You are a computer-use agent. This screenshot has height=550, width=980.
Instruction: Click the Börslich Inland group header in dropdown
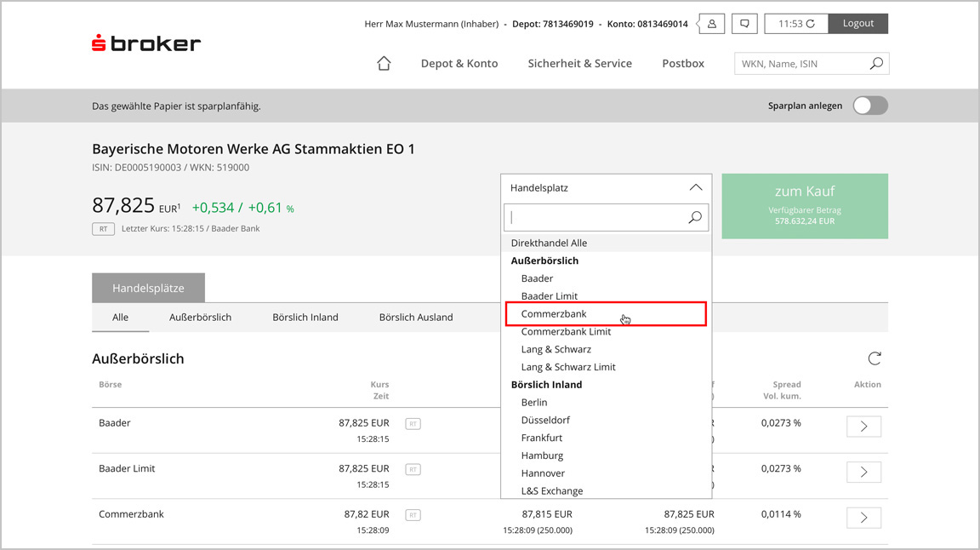[546, 385]
